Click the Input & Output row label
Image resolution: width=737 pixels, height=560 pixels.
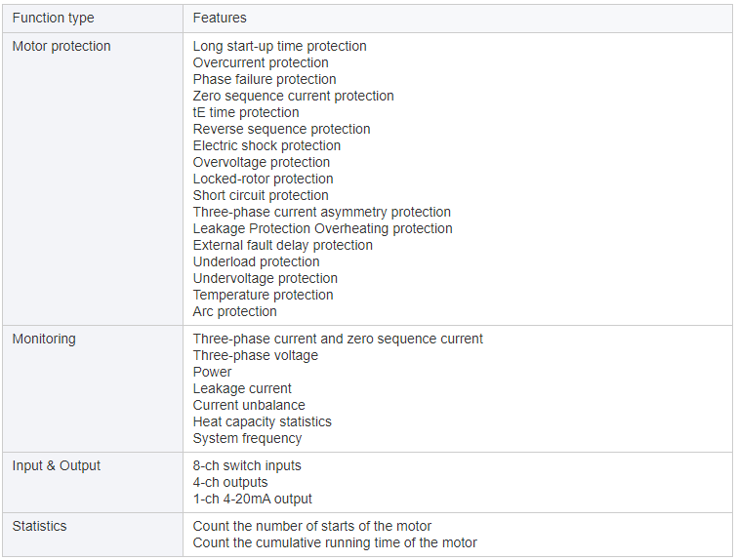pos(57,465)
